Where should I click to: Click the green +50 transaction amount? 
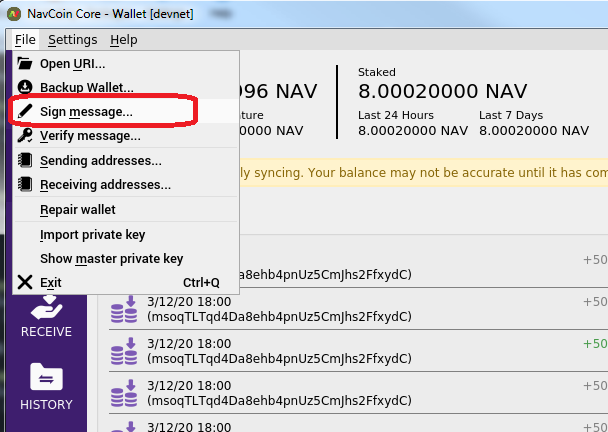coord(596,344)
